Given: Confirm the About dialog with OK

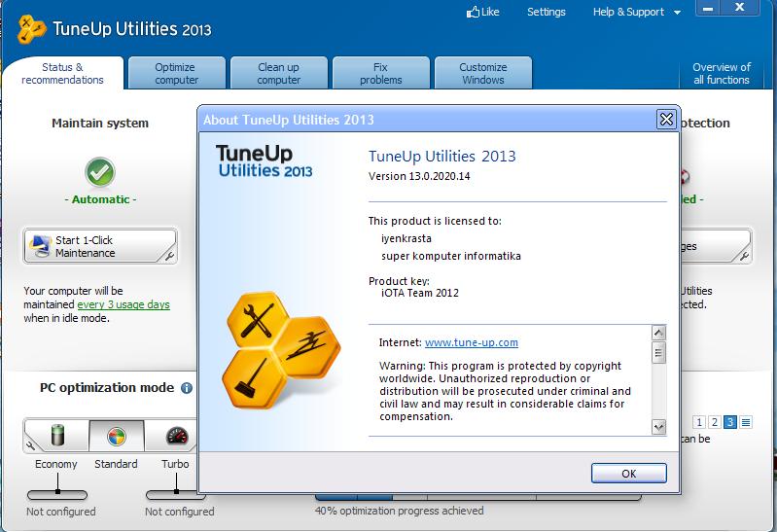Looking at the screenshot, I should click(628, 474).
